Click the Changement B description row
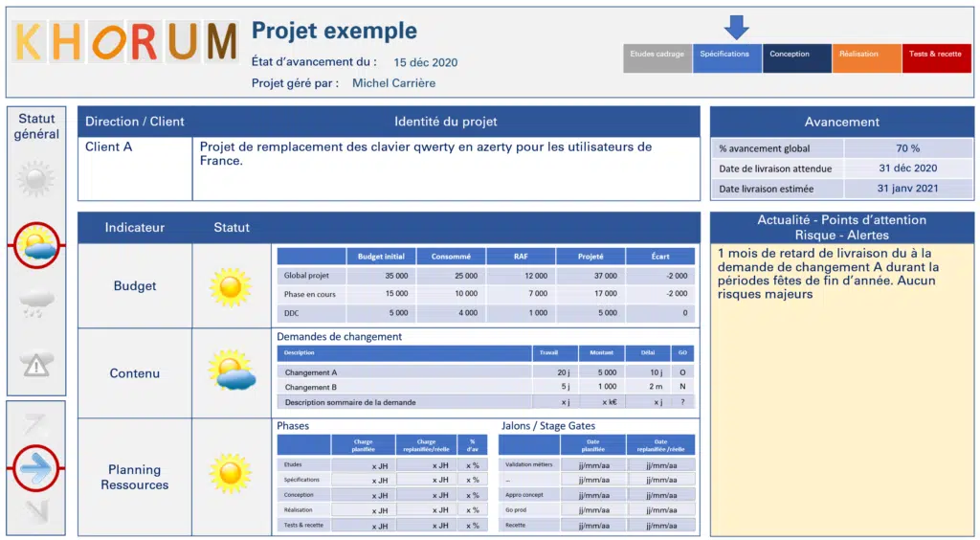Screen dimensions: 980x540 pos(405,388)
